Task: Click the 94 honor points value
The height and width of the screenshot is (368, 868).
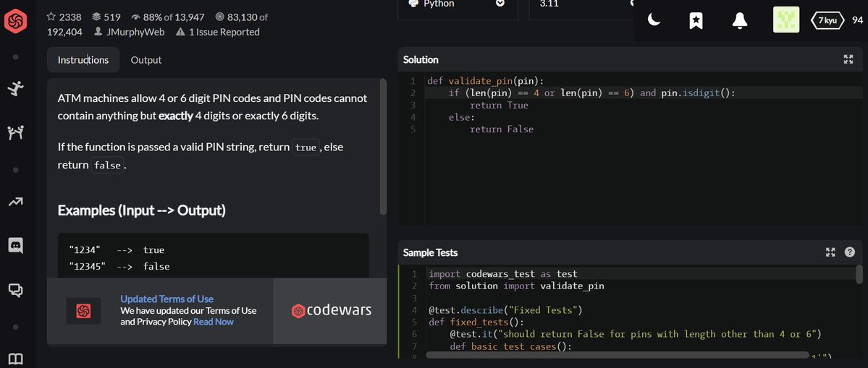Action: tap(857, 20)
